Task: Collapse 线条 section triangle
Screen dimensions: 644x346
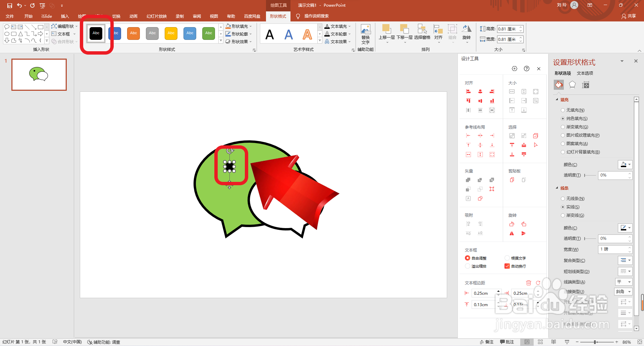Action: (x=557, y=188)
